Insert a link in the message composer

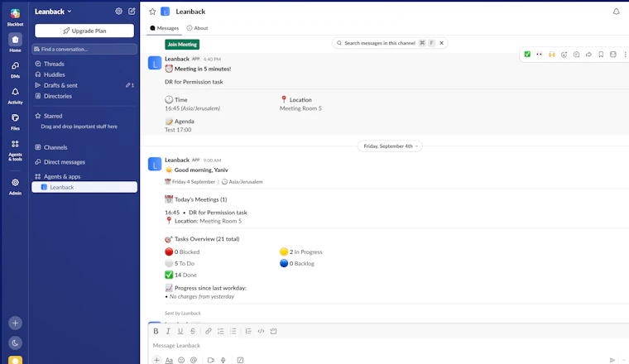[209, 331]
